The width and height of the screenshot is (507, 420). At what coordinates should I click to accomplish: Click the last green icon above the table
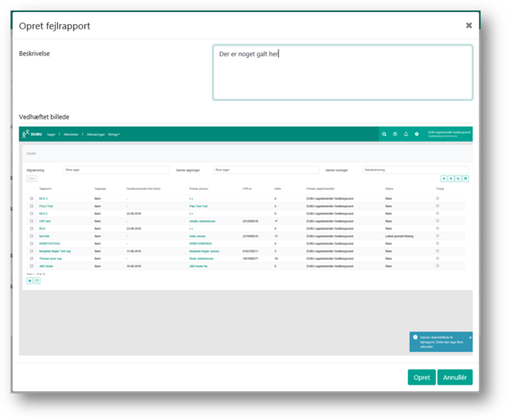pyautogui.click(x=466, y=179)
